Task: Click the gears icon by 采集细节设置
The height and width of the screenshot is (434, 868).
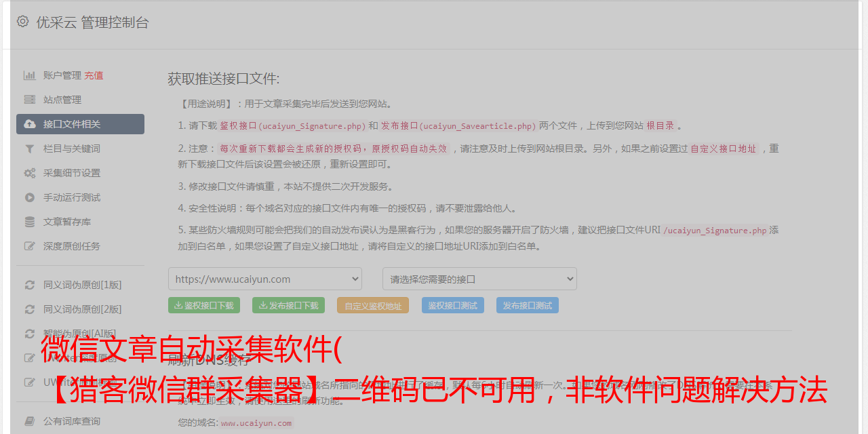Action: (30, 173)
